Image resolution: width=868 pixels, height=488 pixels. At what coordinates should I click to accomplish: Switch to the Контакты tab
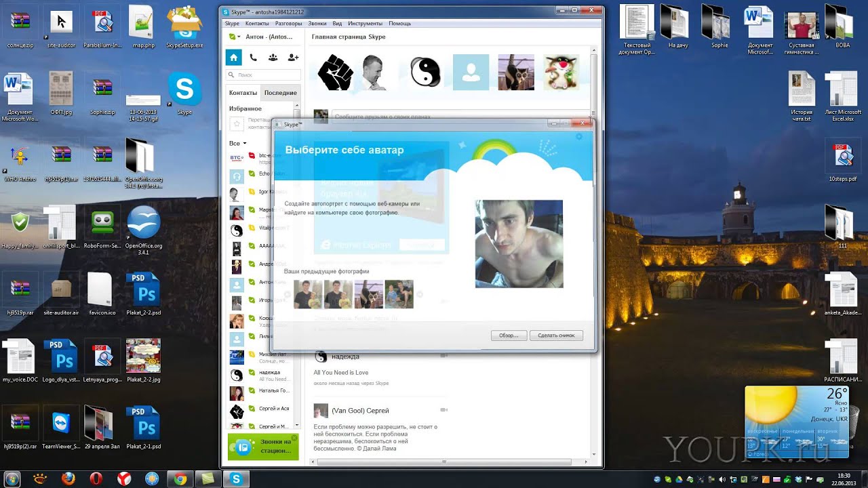click(x=243, y=93)
